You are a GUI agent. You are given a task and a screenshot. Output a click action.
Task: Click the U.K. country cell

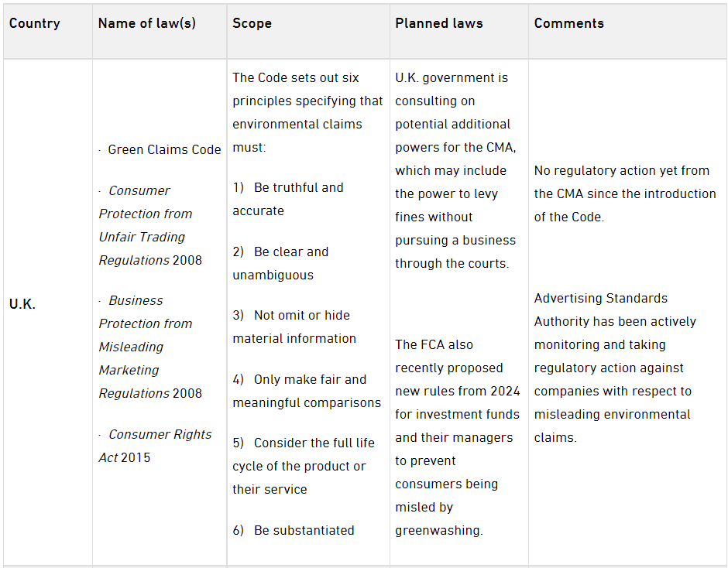22,304
